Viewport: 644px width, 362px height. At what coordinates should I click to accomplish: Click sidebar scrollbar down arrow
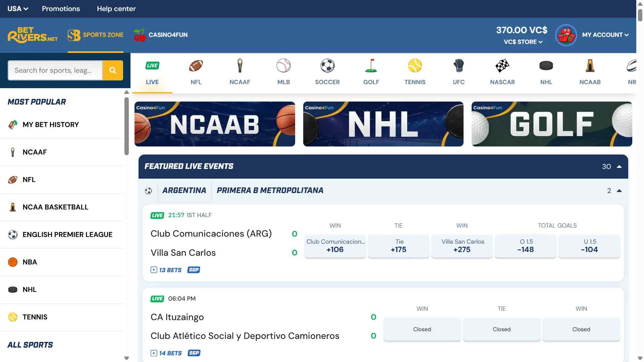[126, 358]
